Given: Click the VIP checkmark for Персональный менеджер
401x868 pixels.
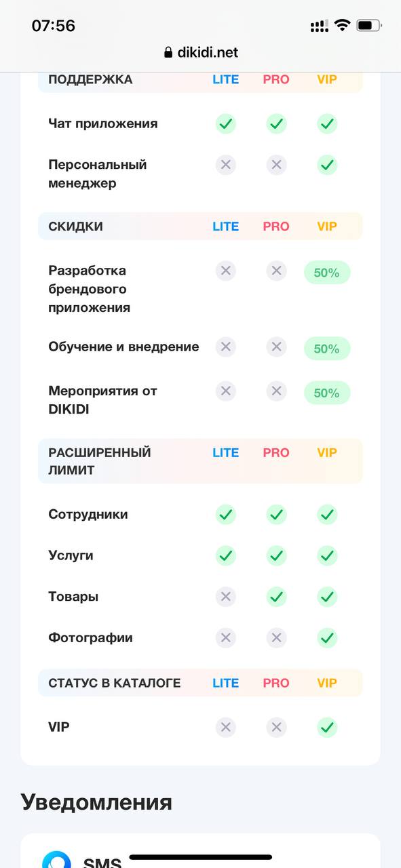Looking at the screenshot, I should pos(327,165).
